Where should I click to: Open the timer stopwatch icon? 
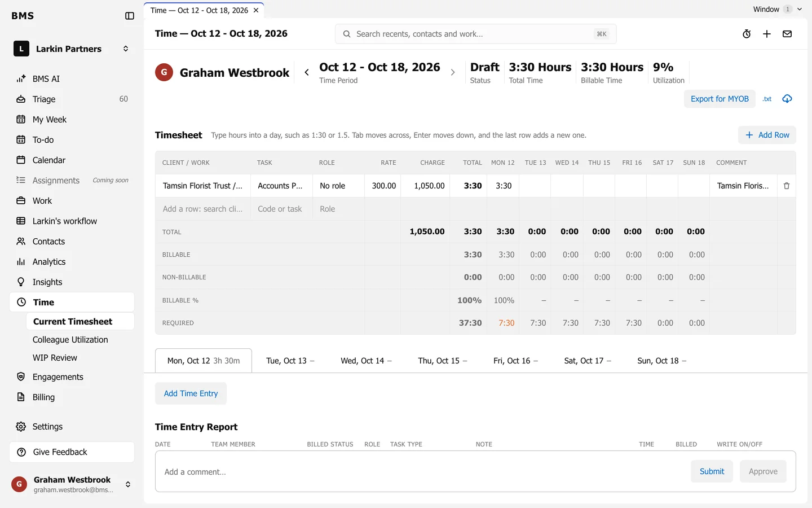coord(747,34)
